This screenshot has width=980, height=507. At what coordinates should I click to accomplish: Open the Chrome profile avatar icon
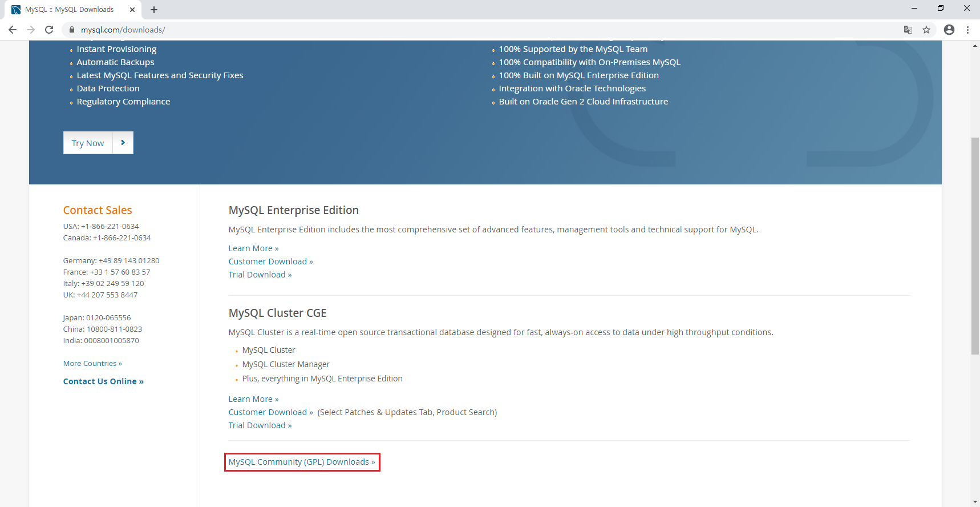[x=949, y=30]
